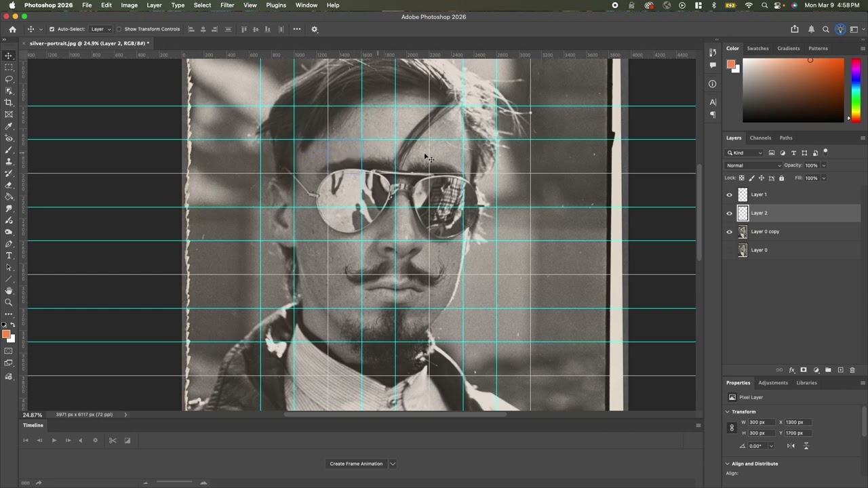The height and width of the screenshot is (488, 868).
Task: Hide Layer 1 with its eye icon
Action: coord(730,195)
